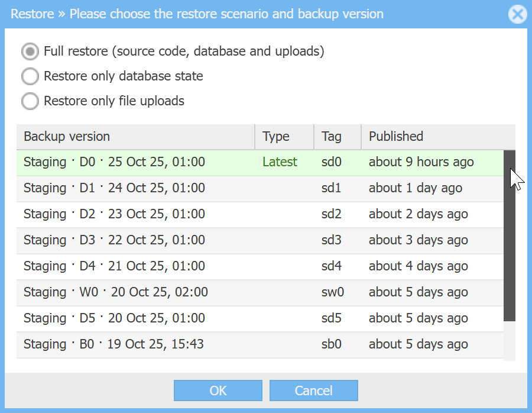The image size is (532, 413).
Task: Select Full restore radio option
Action: pos(30,51)
